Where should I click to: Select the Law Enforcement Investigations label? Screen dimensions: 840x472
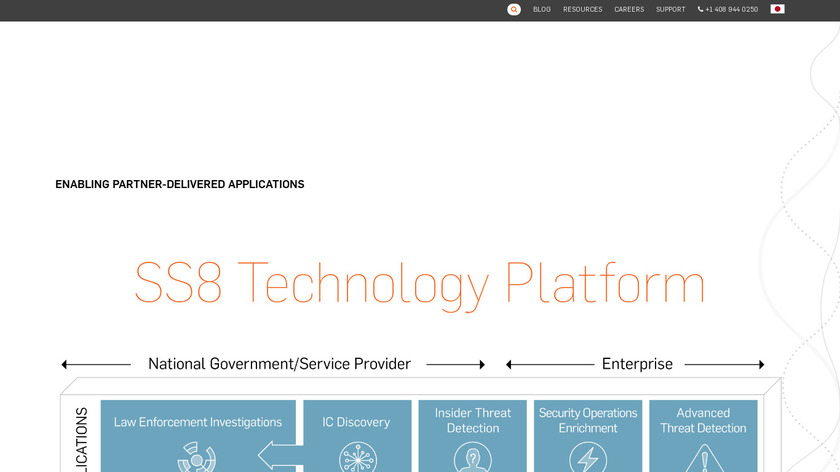pos(198,422)
